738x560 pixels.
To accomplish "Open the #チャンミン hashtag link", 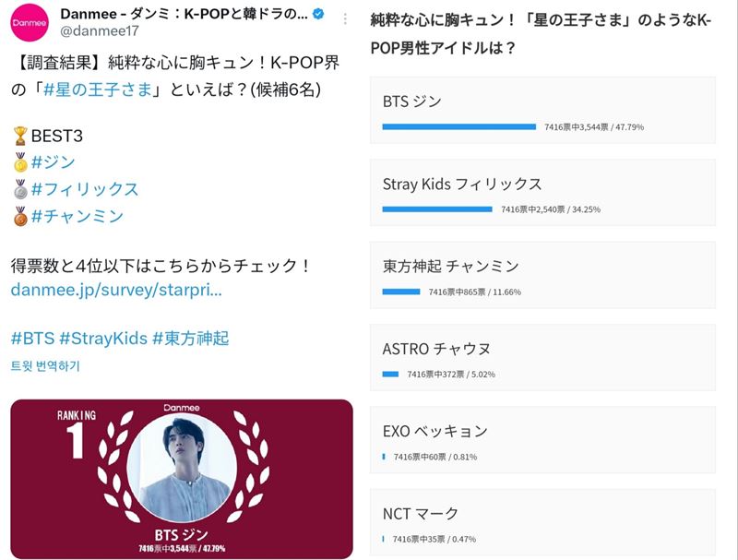I will [x=77, y=216].
